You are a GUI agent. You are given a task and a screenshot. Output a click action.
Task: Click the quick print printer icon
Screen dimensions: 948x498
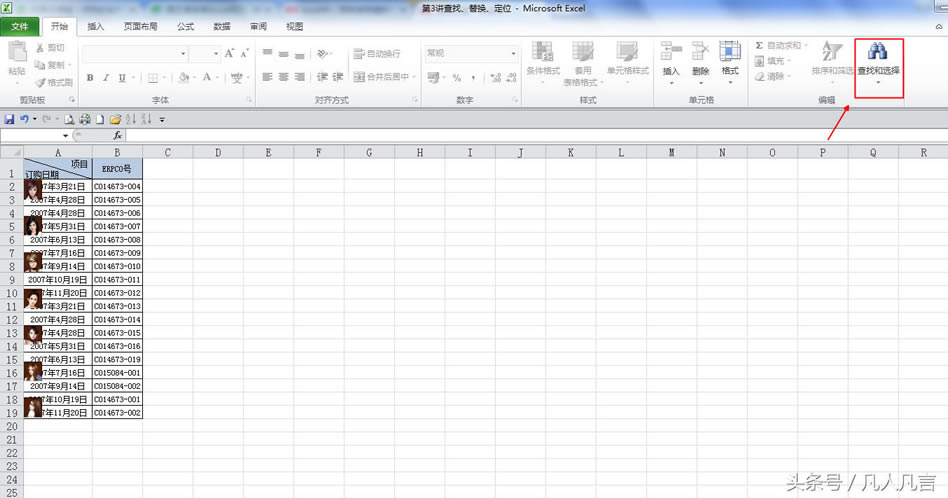[85, 119]
